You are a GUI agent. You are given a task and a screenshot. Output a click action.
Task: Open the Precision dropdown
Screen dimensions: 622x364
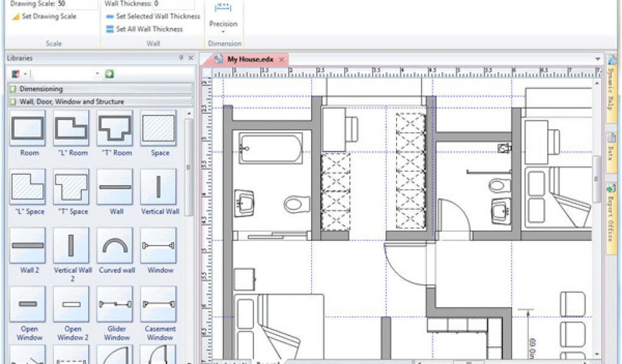tap(223, 31)
